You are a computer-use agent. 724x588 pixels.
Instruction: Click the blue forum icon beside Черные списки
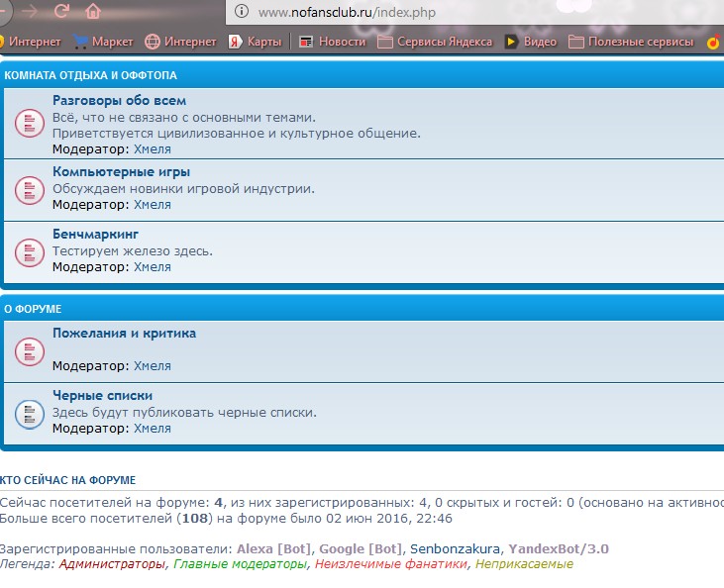point(27,413)
